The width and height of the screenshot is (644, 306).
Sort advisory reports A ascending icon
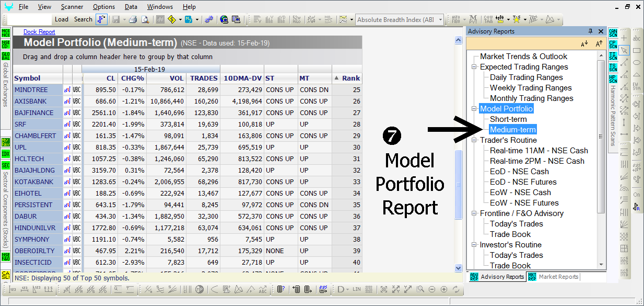pyautogui.click(x=599, y=44)
